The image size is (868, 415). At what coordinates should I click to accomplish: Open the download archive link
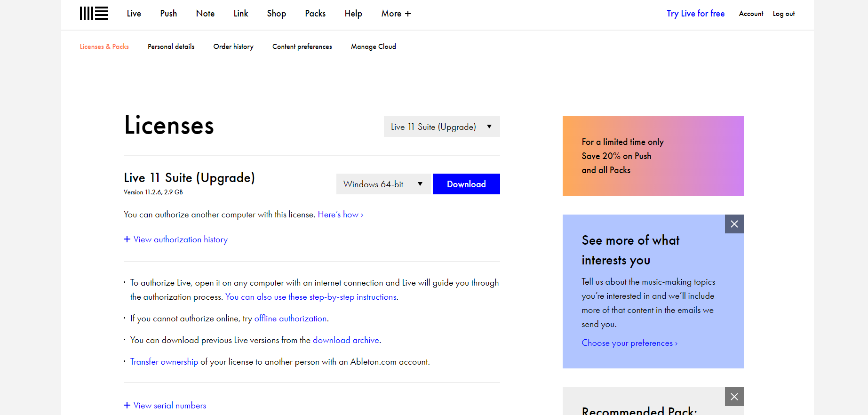(x=346, y=340)
